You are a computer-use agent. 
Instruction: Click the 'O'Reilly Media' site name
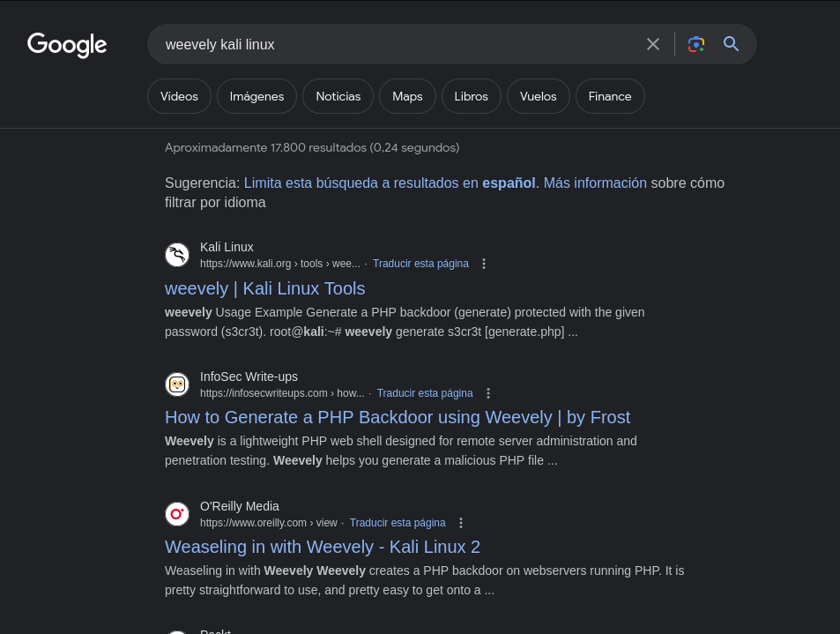(x=240, y=506)
